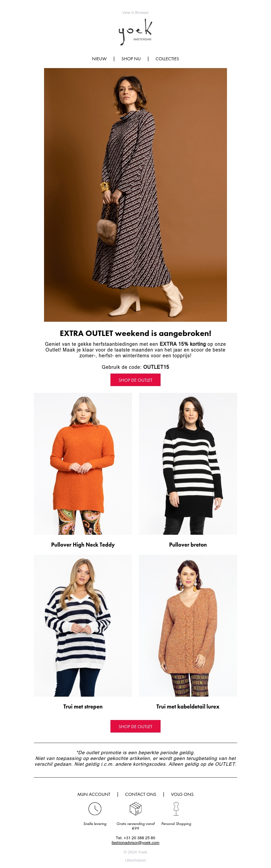Open the CONTACT ONS footer link
This screenshot has height=868, width=271.
(141, 794)
